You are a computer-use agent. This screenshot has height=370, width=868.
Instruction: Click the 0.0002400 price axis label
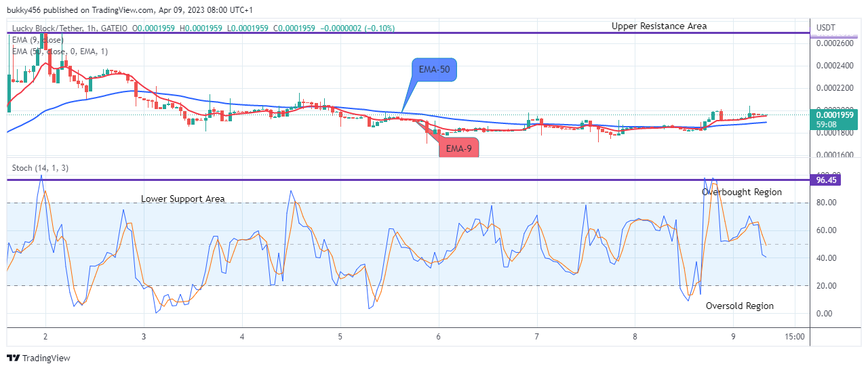835,66
